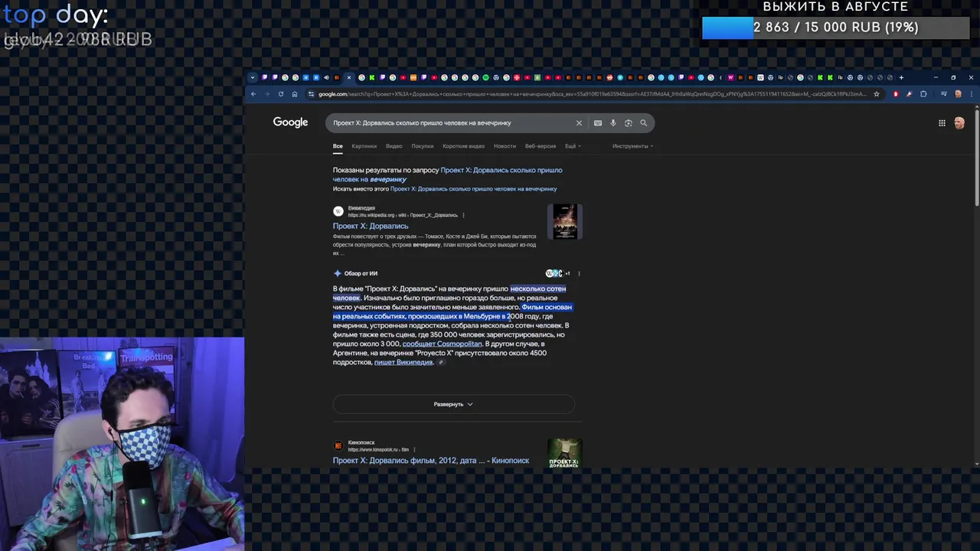Search instead for original 'вечечринку' query
Viewport: 980px width, 551px height.
pos(474,189)
